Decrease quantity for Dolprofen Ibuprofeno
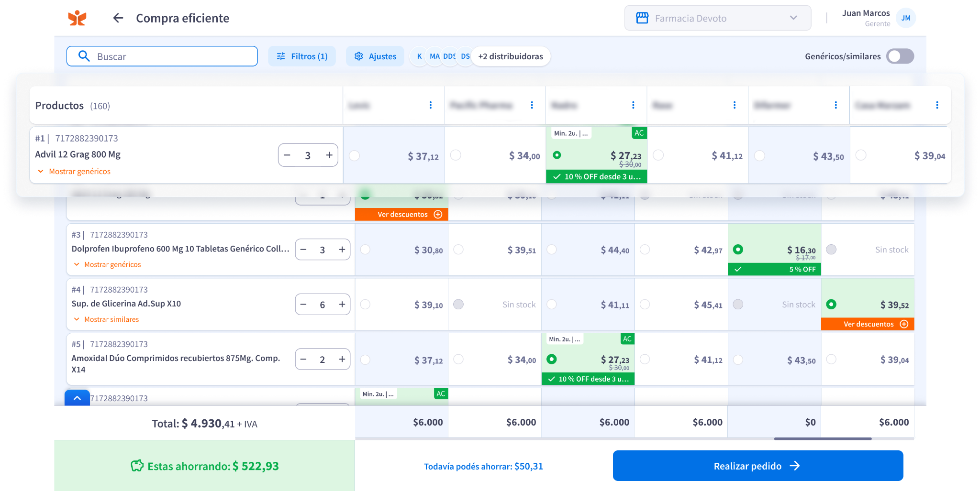Viewport: 980px width, 491px height. tap(303, 250)
